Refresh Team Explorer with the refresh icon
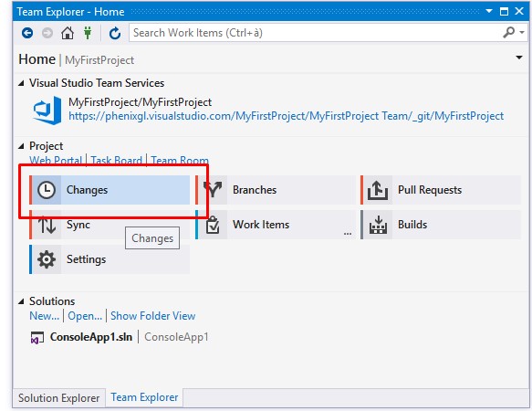This screenshot has height=411, width=532. (x=115, y=33)
